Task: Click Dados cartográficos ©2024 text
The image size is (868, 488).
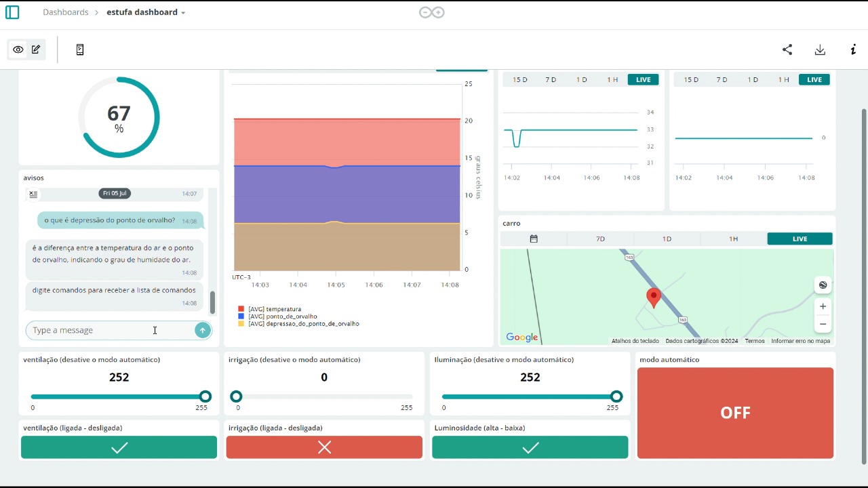Action: click(702, 341)
